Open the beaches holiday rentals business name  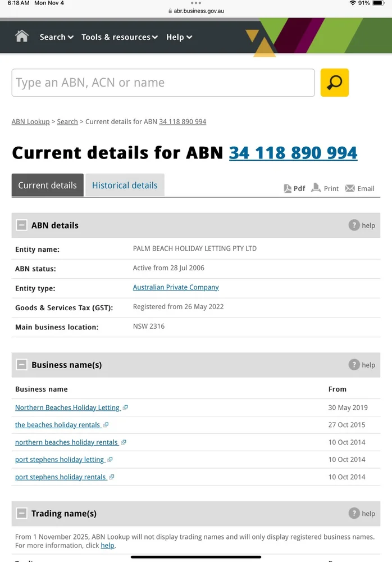58,425
